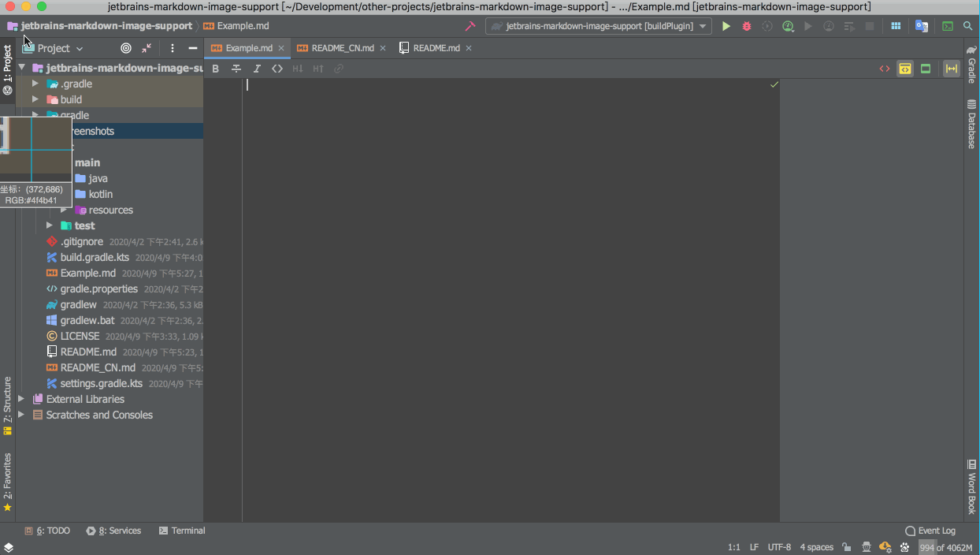Viewport: 980px width, 555px height.
Task: Expand Scratches and Consoles node
Action: coord(21,415)
